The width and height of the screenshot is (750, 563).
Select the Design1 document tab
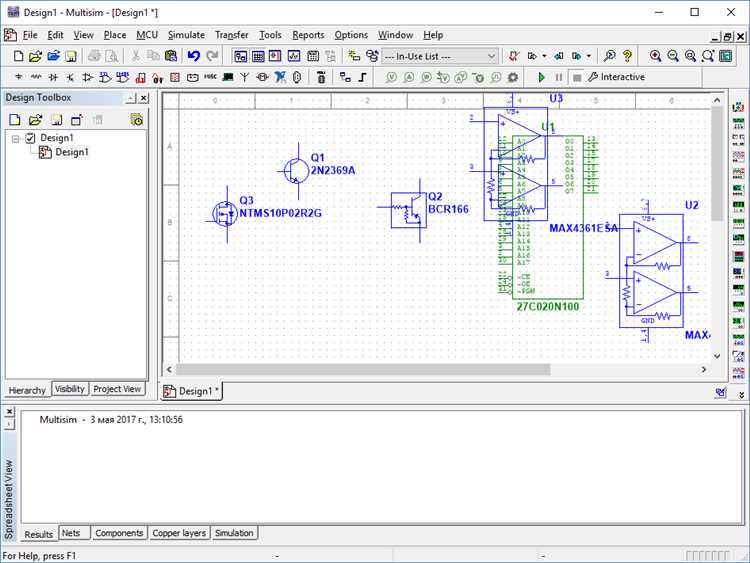pos(191,391)
